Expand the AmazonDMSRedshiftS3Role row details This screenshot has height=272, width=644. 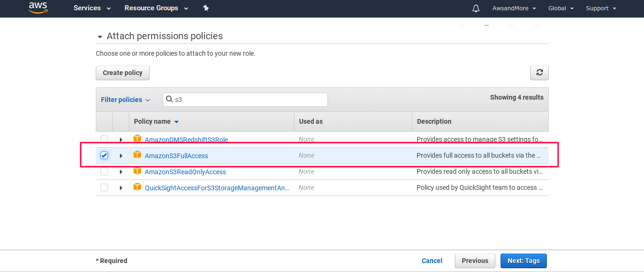[121, 140]
